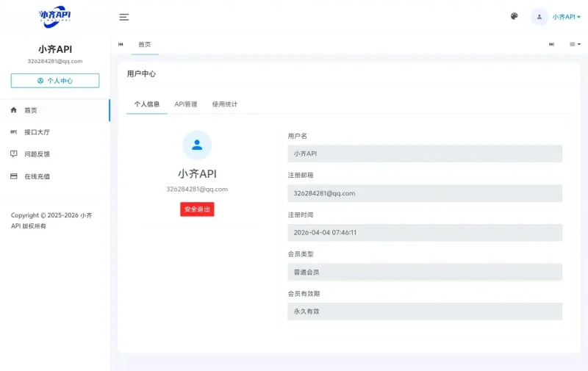This screenshot has height=371, width=588.
Task: Switch to the 个人信息 tab
Action: 147,104
